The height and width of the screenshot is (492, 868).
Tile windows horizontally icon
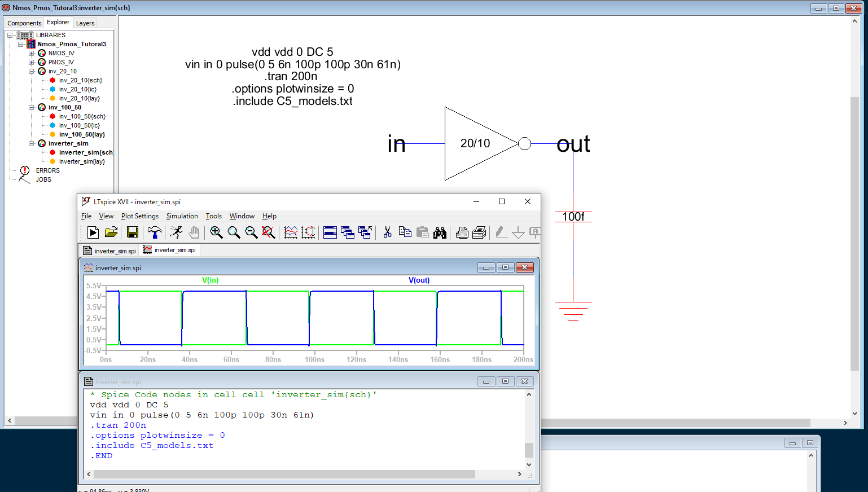330,232
